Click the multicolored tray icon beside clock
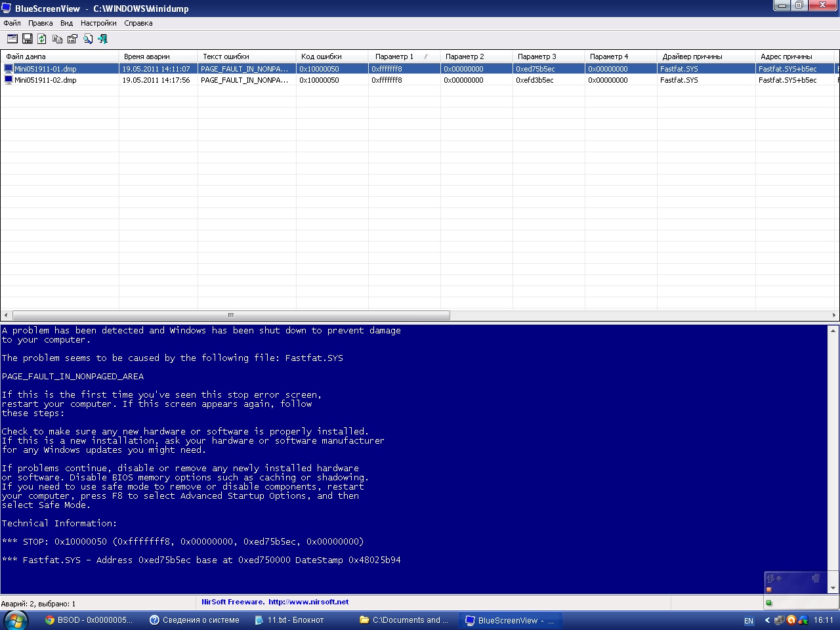840x630 pixels. point(803,620)
